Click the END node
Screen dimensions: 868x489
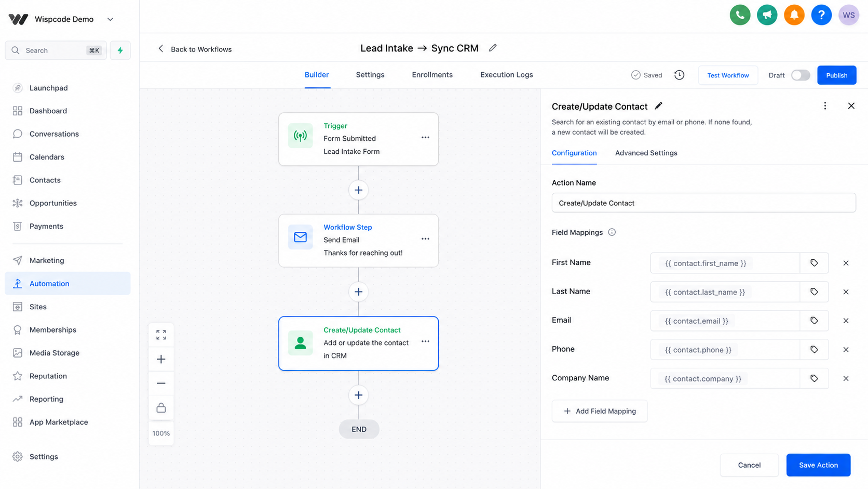[x=359, y=429]
